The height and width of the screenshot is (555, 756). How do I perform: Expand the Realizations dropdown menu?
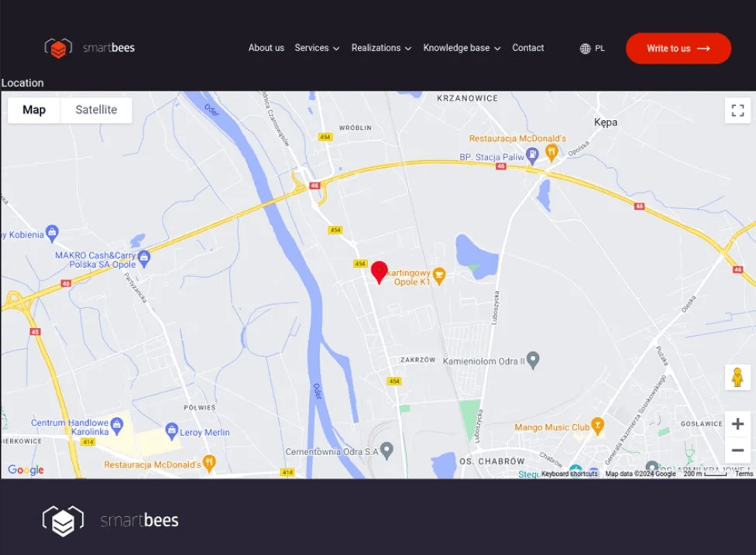pos(381,48)
